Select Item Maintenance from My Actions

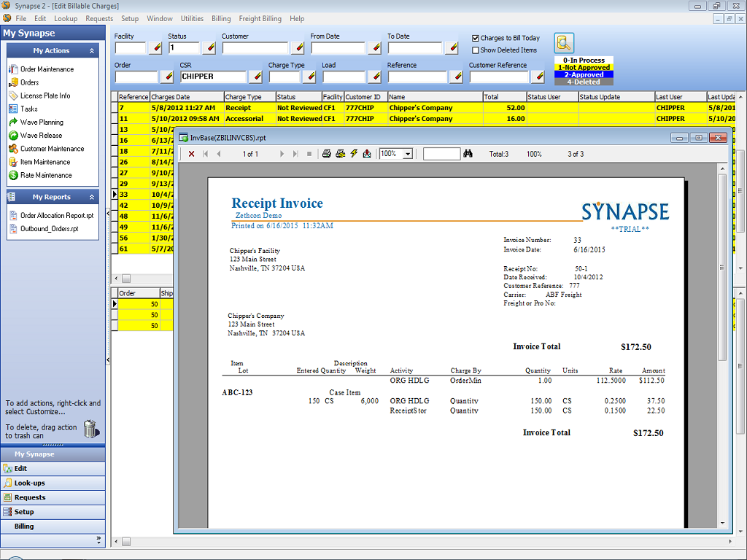coord(44,163)
